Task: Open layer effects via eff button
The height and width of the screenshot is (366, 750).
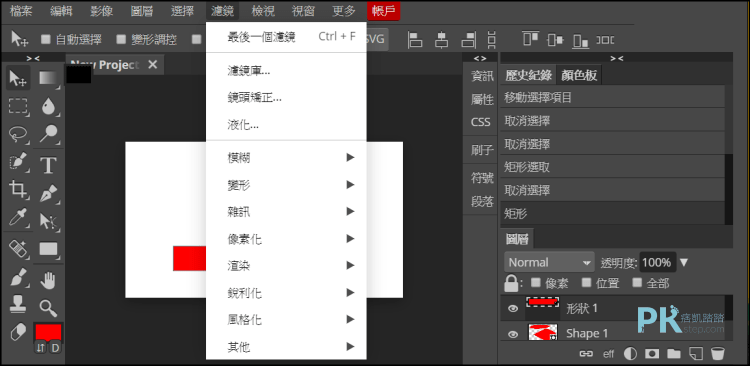Action: click(608, 354)
